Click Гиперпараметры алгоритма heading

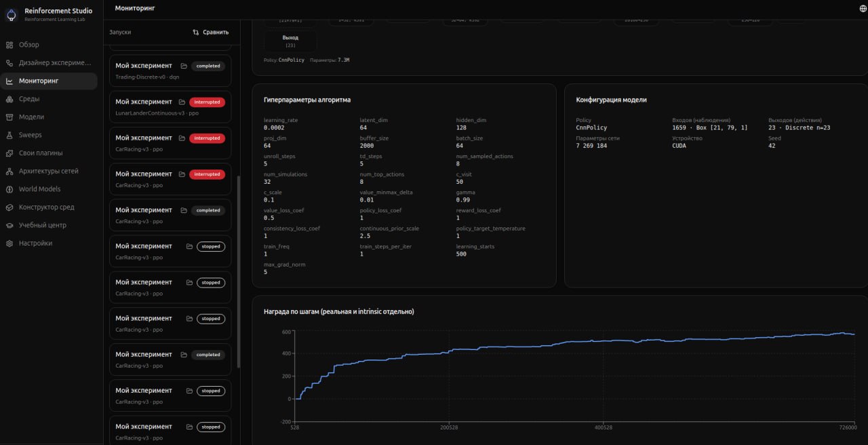coord(307,100)
